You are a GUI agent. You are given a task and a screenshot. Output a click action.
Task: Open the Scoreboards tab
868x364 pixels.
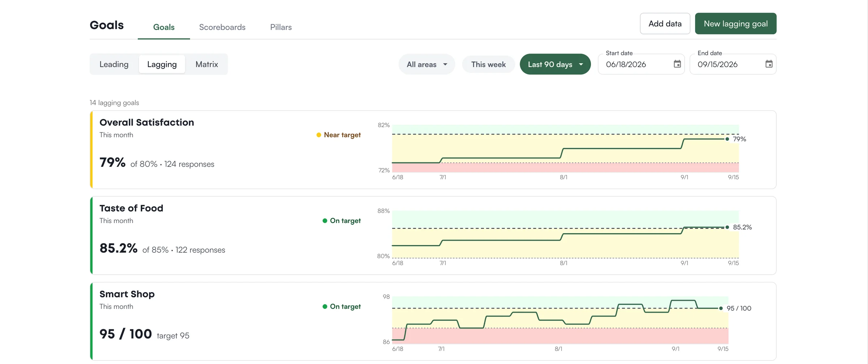tap(222, 27)
